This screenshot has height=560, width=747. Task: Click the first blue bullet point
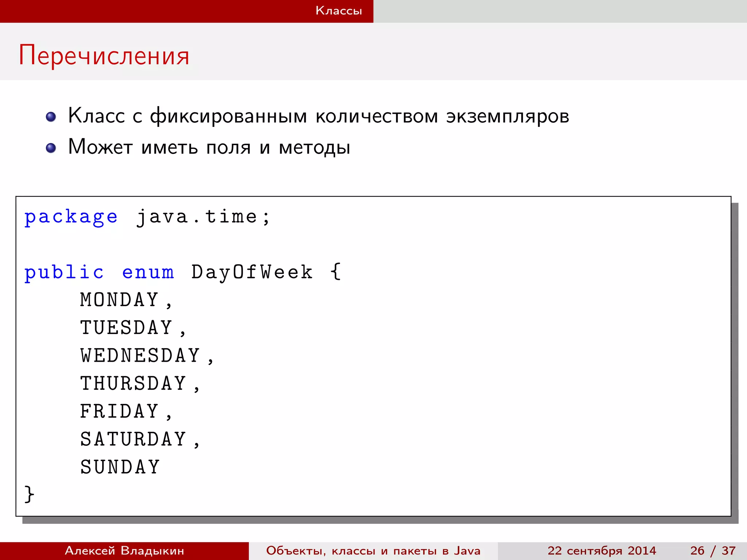point(51,117)
